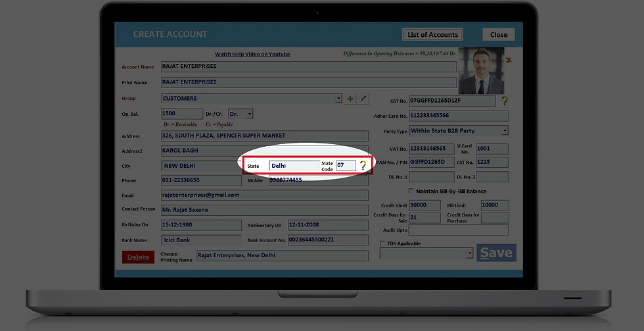The image size is (644, 331).
Task: Click the CST No. field showing 1215
Action: 492,162
